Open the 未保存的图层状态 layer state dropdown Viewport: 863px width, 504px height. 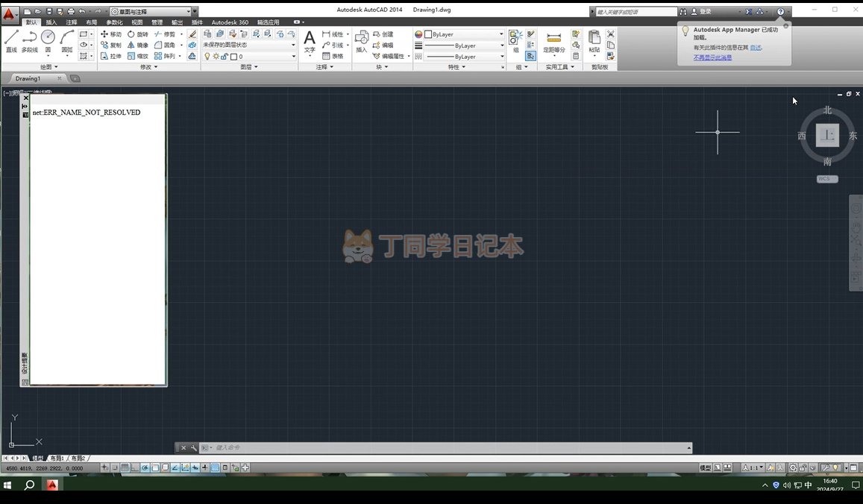click(249, 45)
